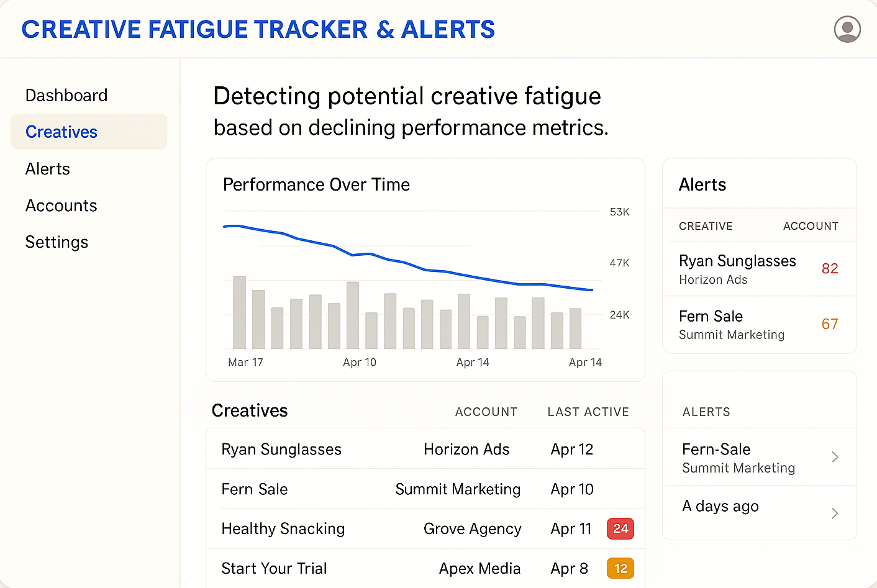Go to Settings in the sidebar

pyautogui.click(x=57, y=242)
